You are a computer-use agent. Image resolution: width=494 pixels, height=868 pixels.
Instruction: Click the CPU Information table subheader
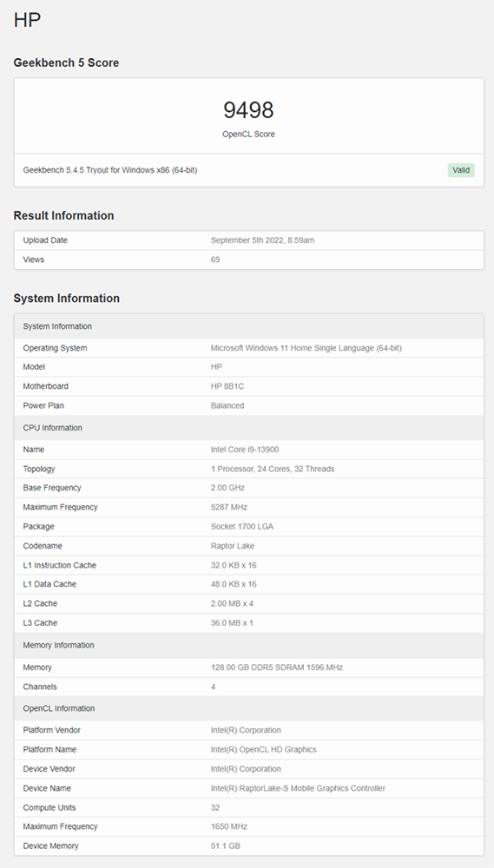[248, 428]
